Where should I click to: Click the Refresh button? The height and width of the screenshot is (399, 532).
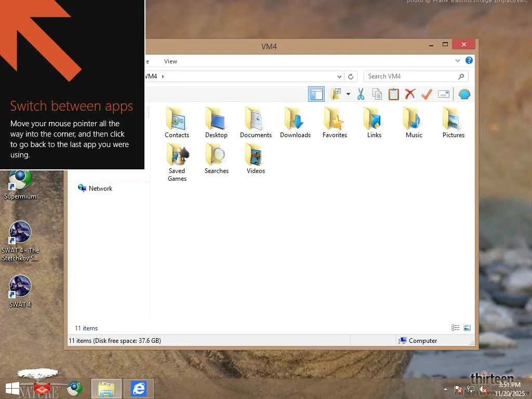[351, 77]
